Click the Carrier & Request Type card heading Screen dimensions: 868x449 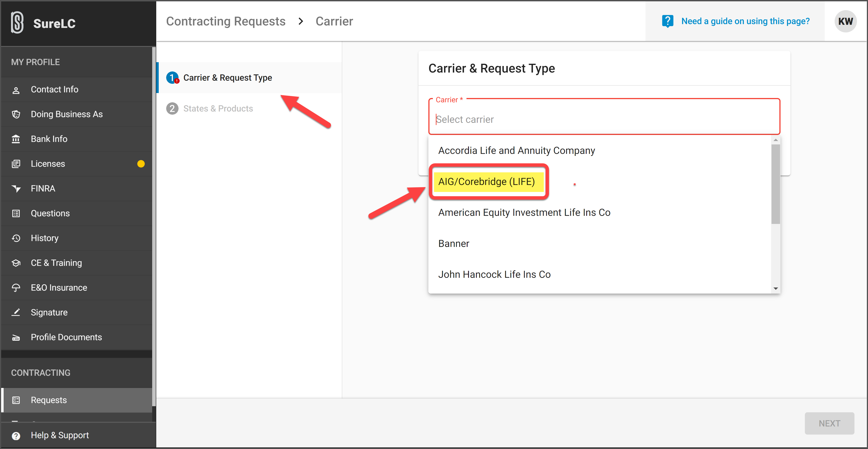(x=491, y=68)
